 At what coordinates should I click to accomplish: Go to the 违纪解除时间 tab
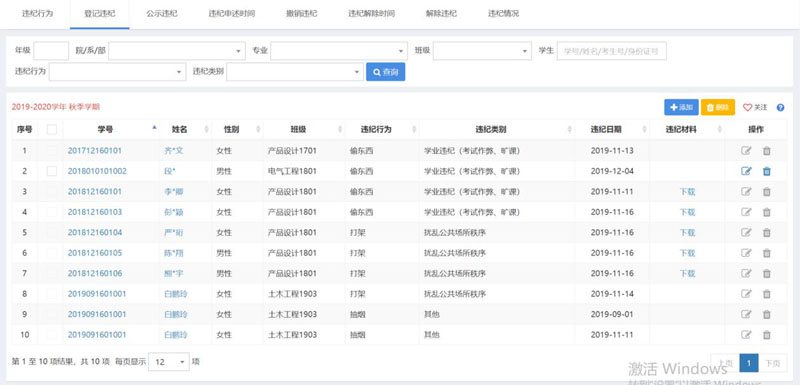point(371,14)
